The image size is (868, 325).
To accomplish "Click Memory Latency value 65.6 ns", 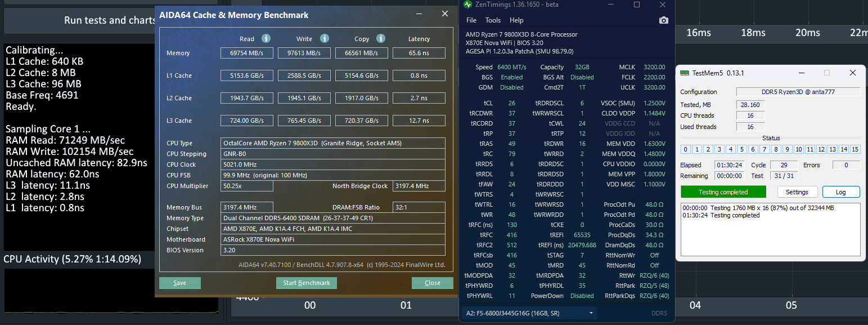I will click(x=419, y=53).
